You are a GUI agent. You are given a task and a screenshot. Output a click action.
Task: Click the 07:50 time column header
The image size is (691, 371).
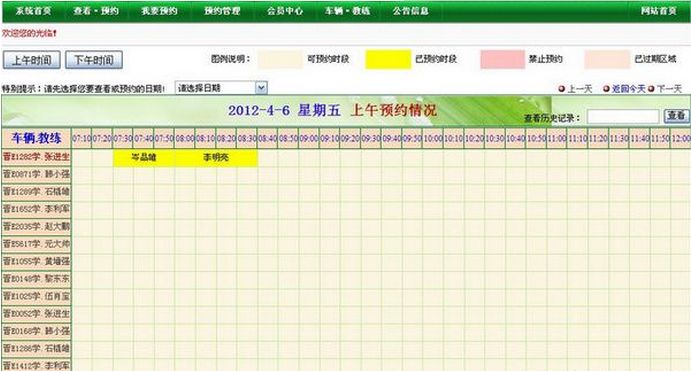(x=164, y=138)
